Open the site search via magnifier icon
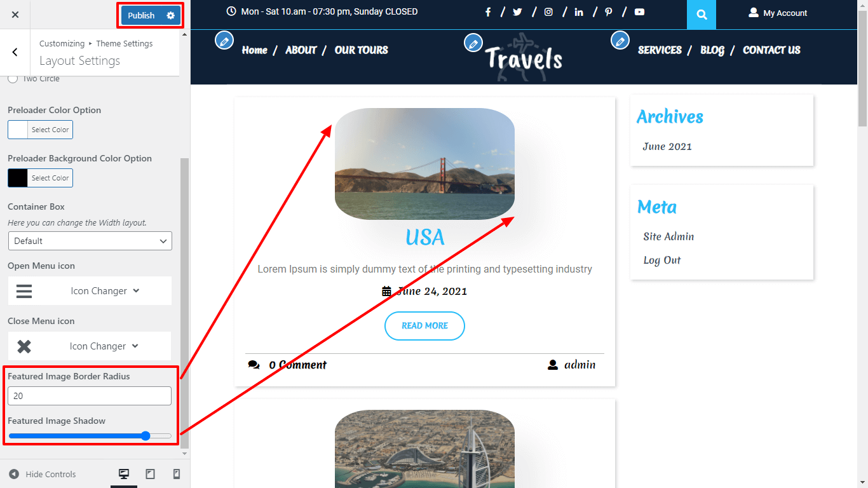The height and width of the screenshot is (488, 868). (701, 14)
